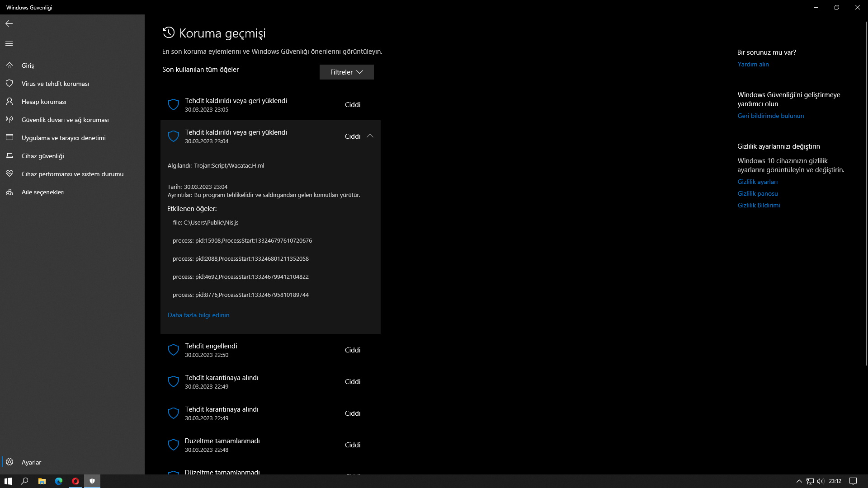Click the Cihaz güvenliği laptop icon
This screenshot has height=488, width=868.
tap(9, 156)
